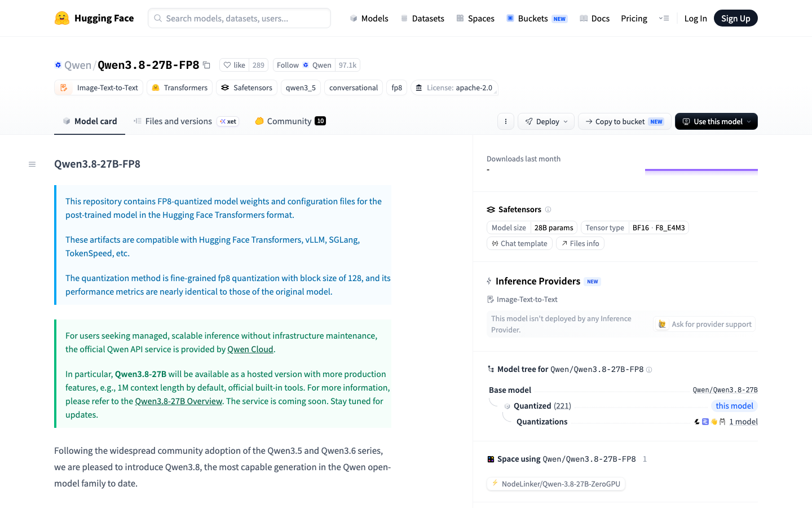The width and height of the screenshot is (812, 508).
Task: Click the conversational tag
Action: (354, 87)
